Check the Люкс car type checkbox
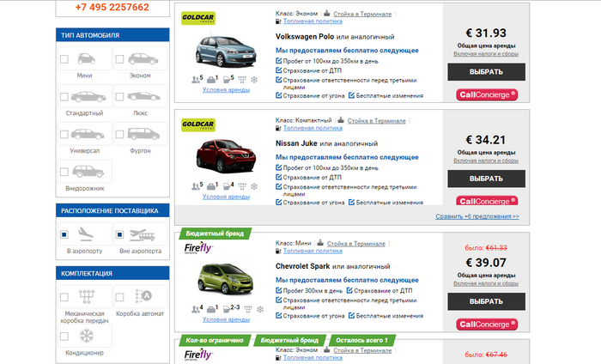 coord(120,96)
